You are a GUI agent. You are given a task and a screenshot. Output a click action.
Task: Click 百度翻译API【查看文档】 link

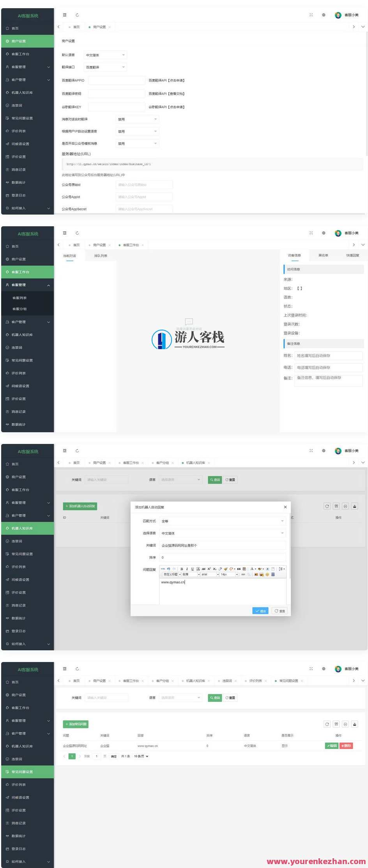(x=166, y=94)
